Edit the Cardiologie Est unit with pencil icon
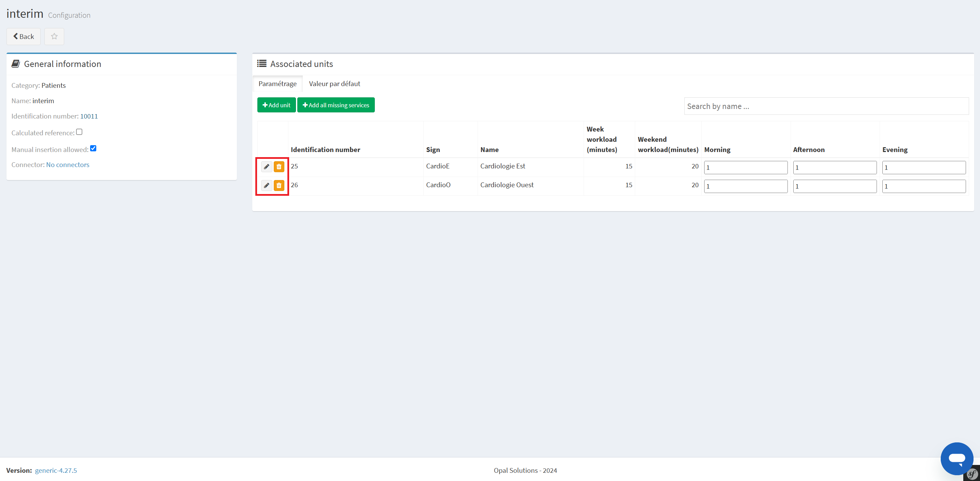This screenshot has width=980, height=481. coord(267,167)
